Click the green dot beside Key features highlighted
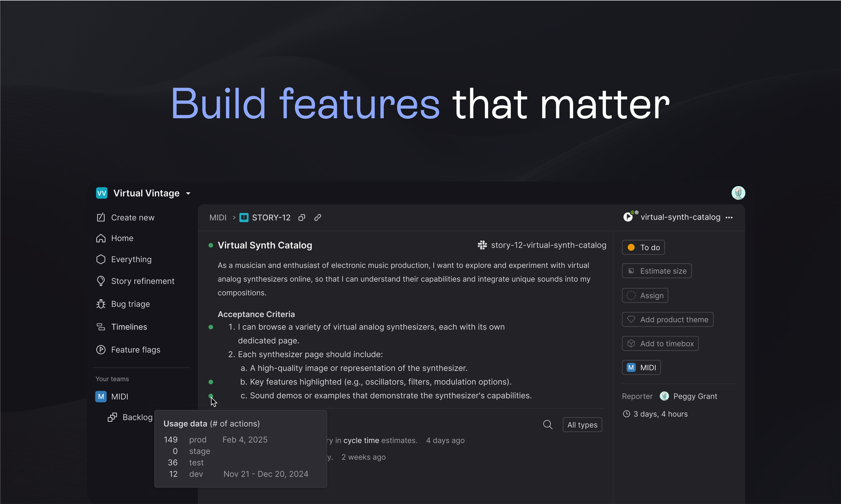The image size is (841, 504). tap(211, 382)
